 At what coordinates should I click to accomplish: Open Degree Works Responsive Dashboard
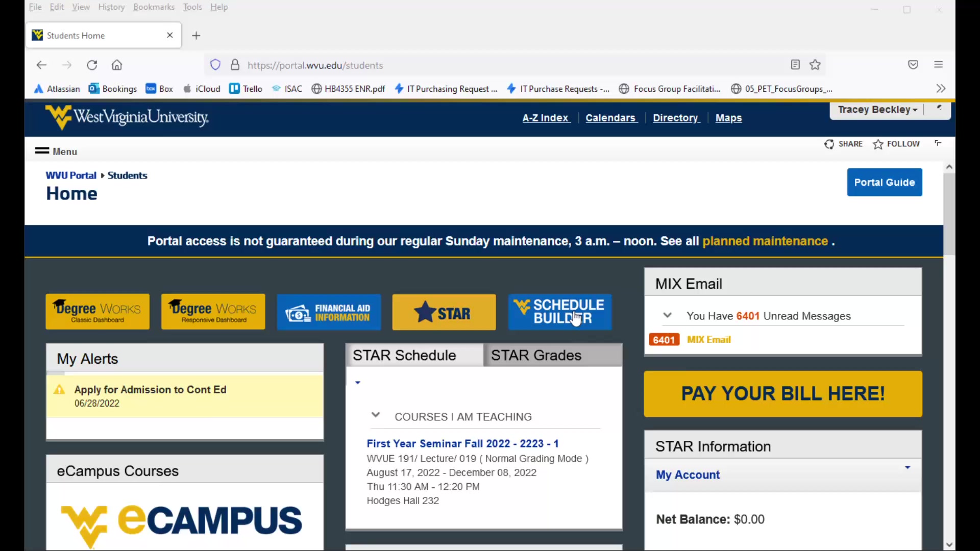(x=213, y=312)
